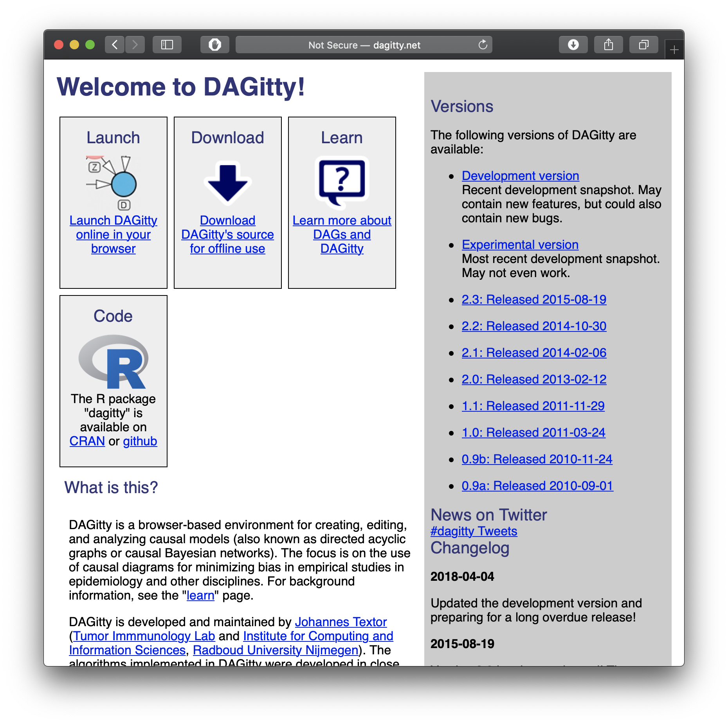Click the blue download arrow icon
728x724 pixels.
click(x=227, y=183)
